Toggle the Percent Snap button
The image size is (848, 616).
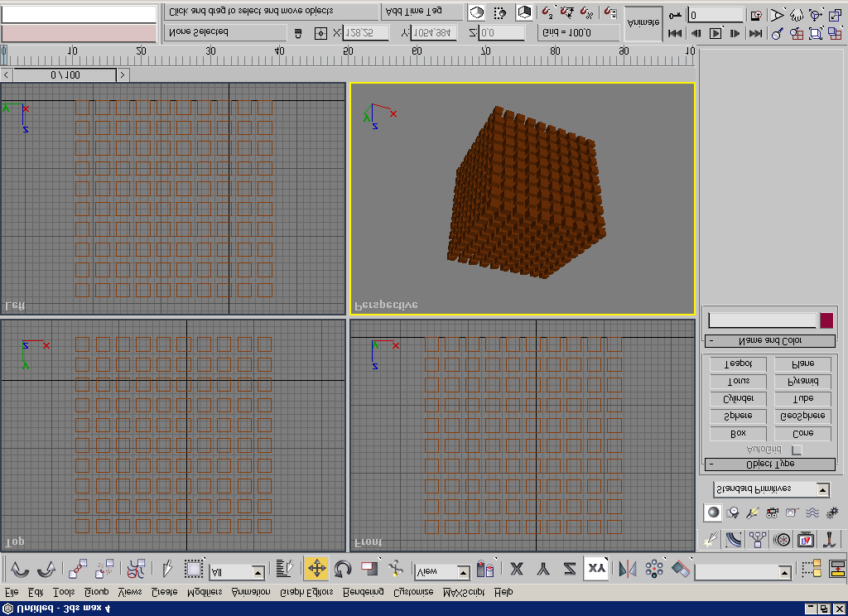coord(586,12)
